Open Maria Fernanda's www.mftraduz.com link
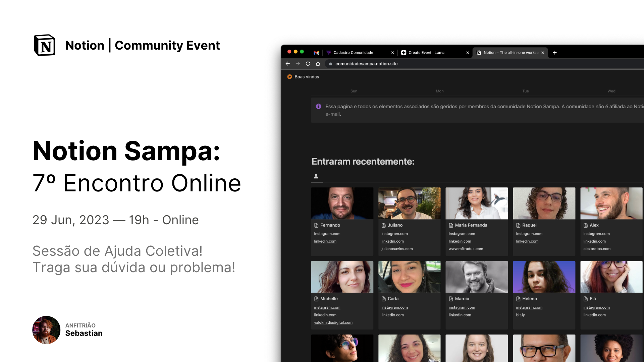 pos(466,249)
